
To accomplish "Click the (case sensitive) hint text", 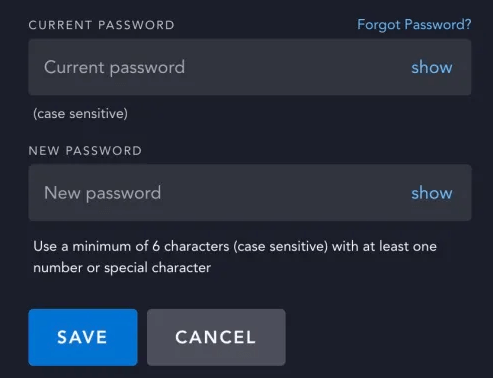I will click(x=80, y=114).
